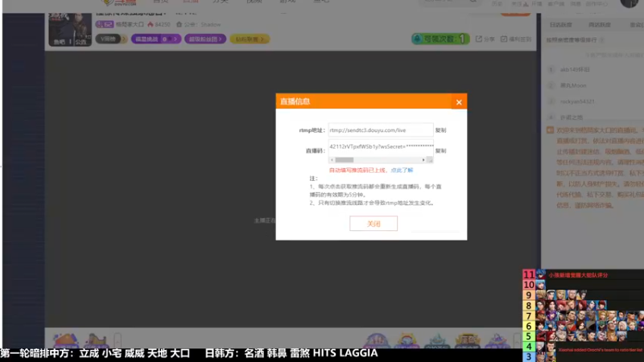
Task: Click the 关闭 button in the dialog
Action: coord(374,224)
